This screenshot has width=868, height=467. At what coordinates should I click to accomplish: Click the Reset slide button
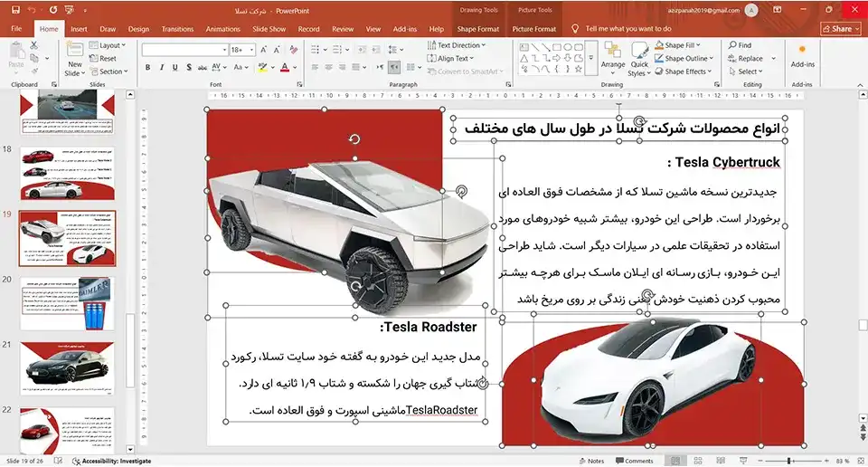point(103,58)
